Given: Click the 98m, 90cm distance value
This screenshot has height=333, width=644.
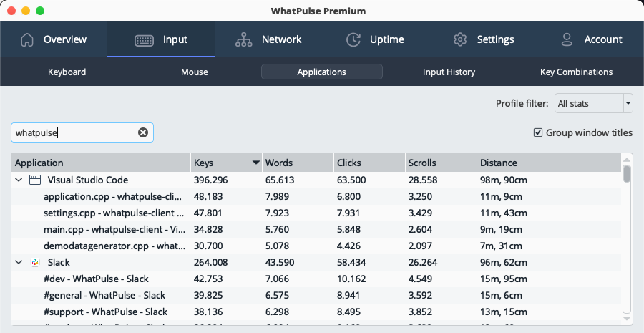Looking at the screenshot, I should 504,180.
